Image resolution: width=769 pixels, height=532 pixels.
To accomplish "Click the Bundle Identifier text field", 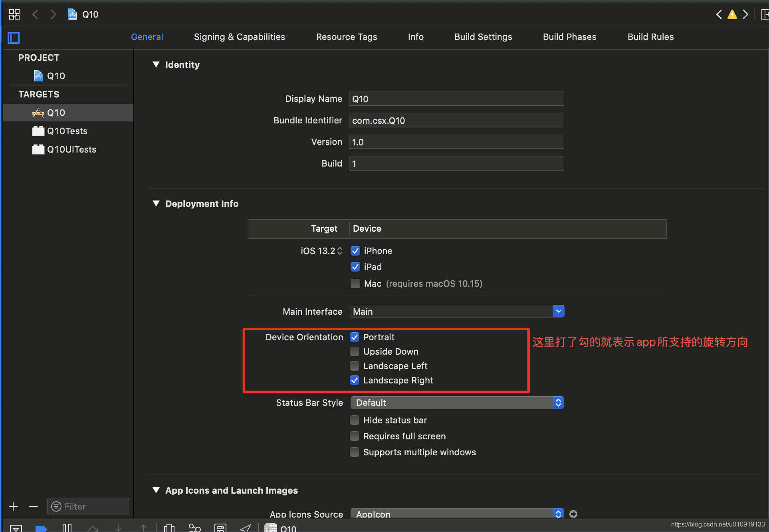I will pyautogui.click(x=456, y=121).
